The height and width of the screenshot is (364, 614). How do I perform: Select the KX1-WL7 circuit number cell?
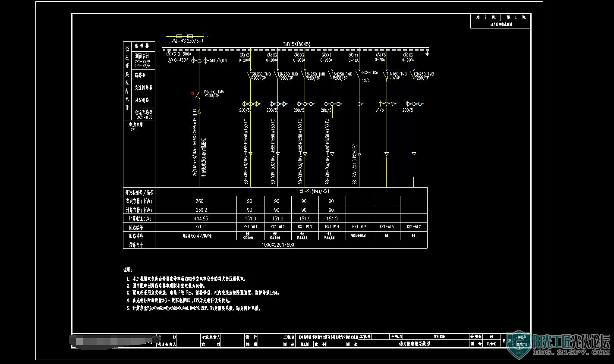413,226
